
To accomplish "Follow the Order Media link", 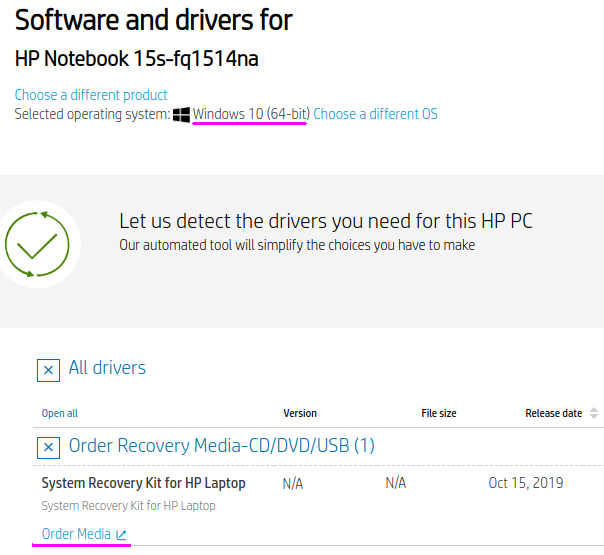I will pyautogui.click(x=76, y=534).
